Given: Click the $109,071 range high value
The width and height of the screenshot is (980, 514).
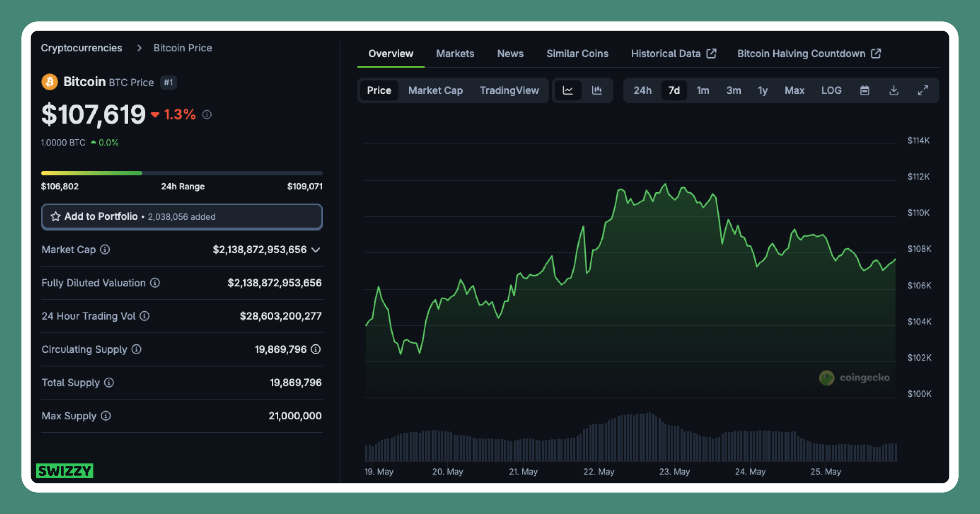Looking at the screenshot, I should pyautogui.click(x=305, y=187).
